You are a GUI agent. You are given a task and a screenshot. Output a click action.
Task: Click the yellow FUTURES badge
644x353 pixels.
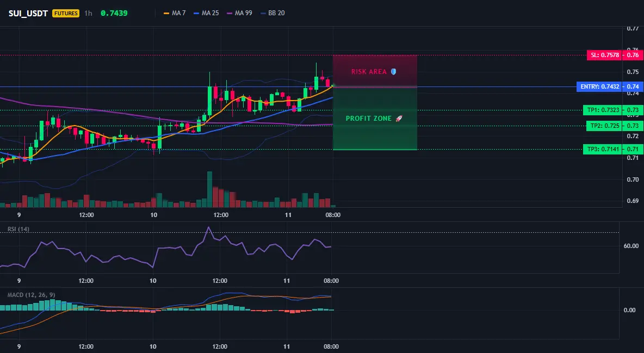(66, 13)
